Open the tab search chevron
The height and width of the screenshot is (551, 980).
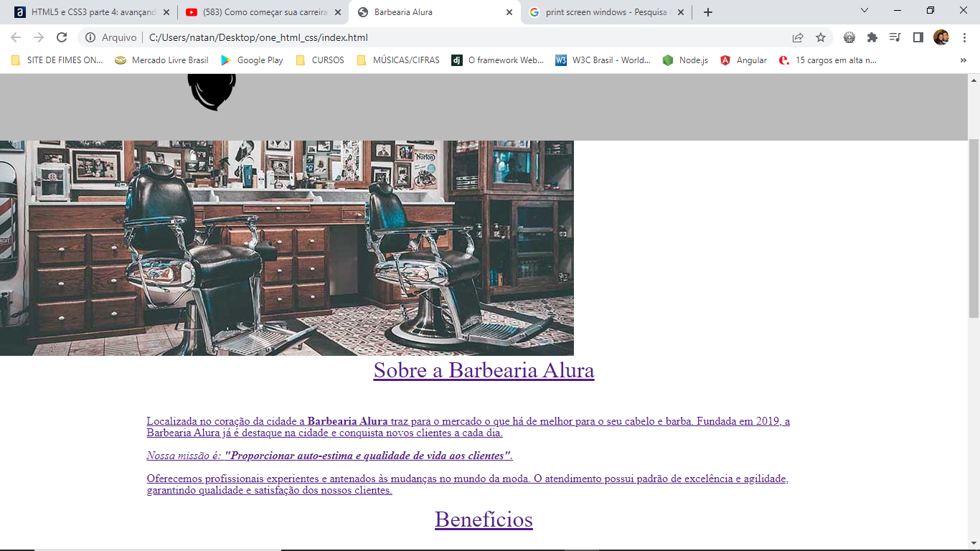pyautogui.click(x=864, y=10)
